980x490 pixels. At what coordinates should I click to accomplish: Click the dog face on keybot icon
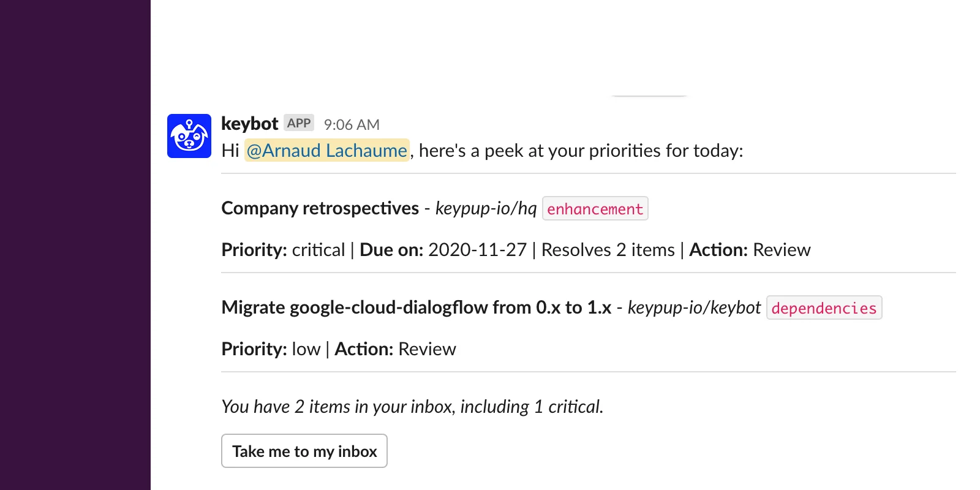[x=189, y=136]
